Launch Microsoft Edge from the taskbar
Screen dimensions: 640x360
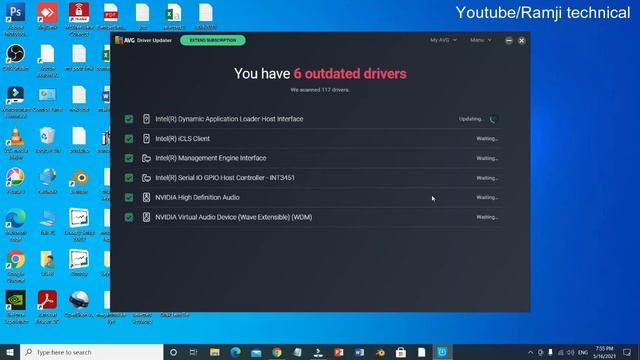click(236, 352)
